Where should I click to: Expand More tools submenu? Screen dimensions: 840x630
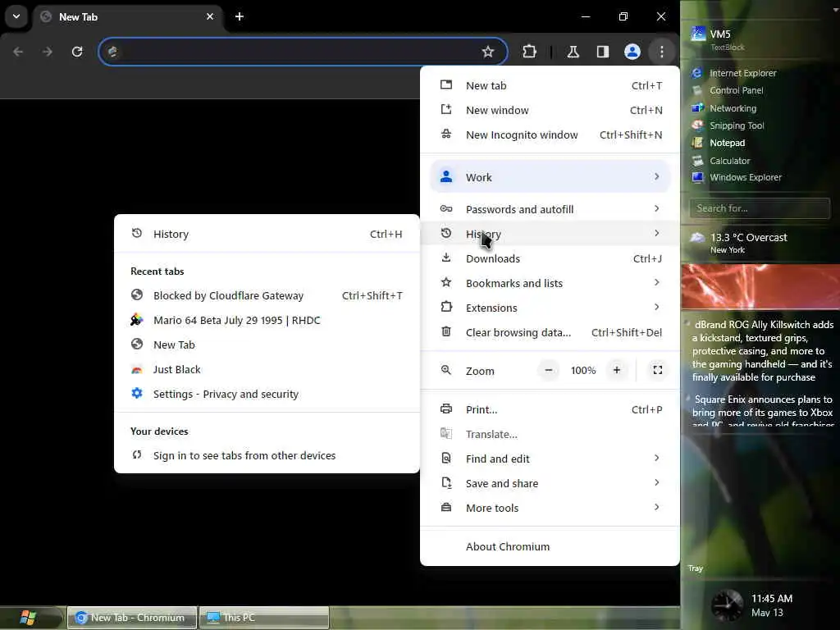[550, 508]
